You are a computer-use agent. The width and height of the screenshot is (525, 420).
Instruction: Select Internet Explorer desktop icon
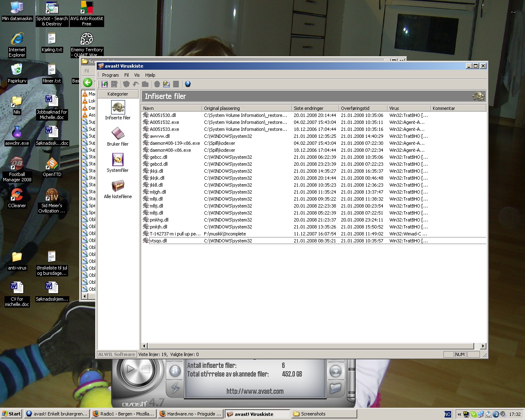click(x=17, y=45)
